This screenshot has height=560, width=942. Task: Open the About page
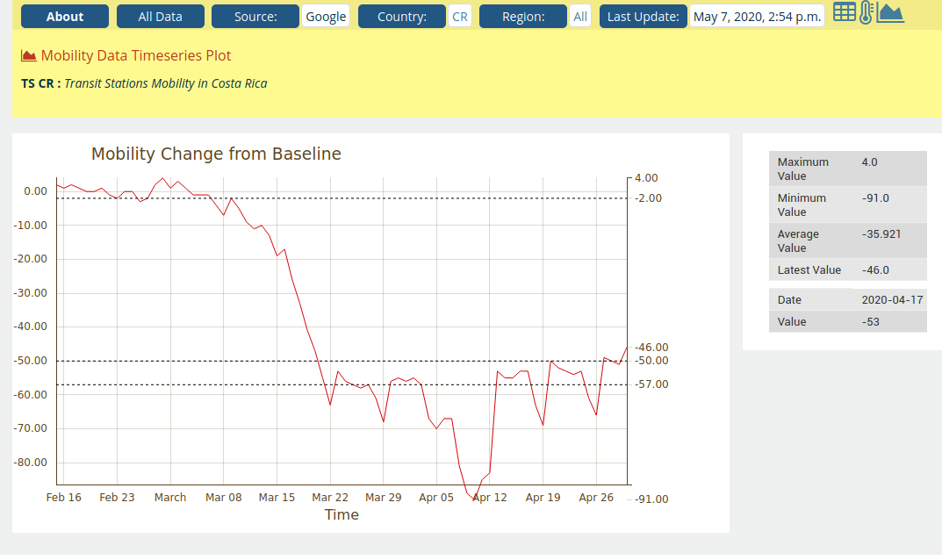pyautogui.click(x=65, y=17)
